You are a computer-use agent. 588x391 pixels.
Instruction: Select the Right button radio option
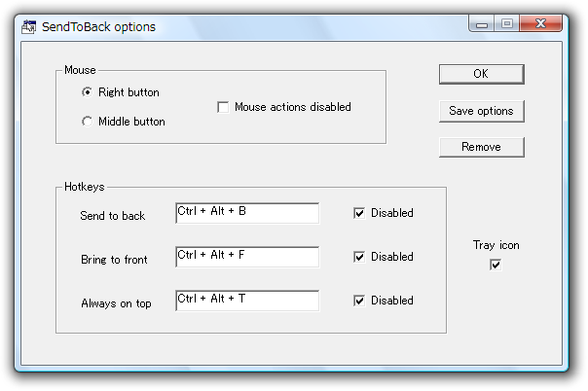click(x=87, y=92)
